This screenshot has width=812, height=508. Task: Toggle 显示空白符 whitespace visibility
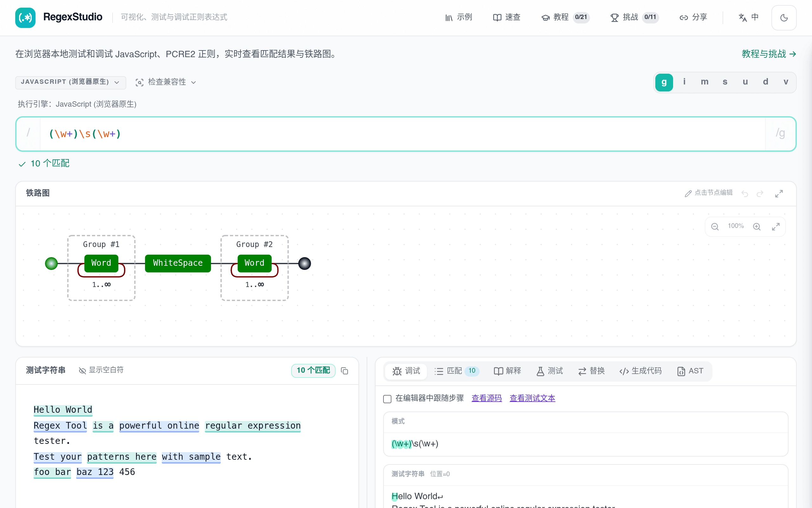[101, 370]
